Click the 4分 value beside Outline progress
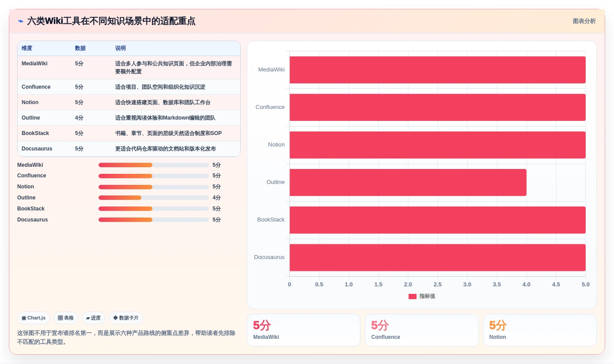 216,198
